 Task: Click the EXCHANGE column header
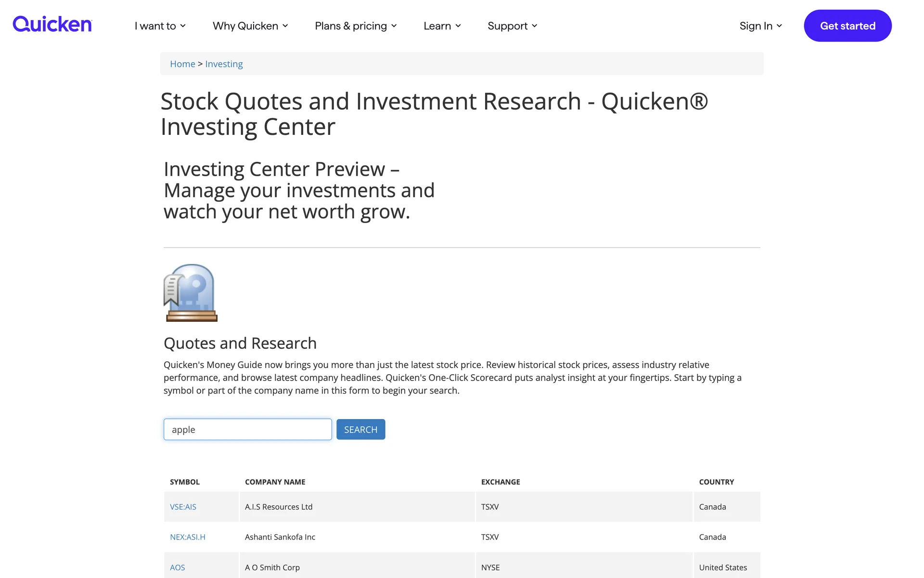point(500,482)
